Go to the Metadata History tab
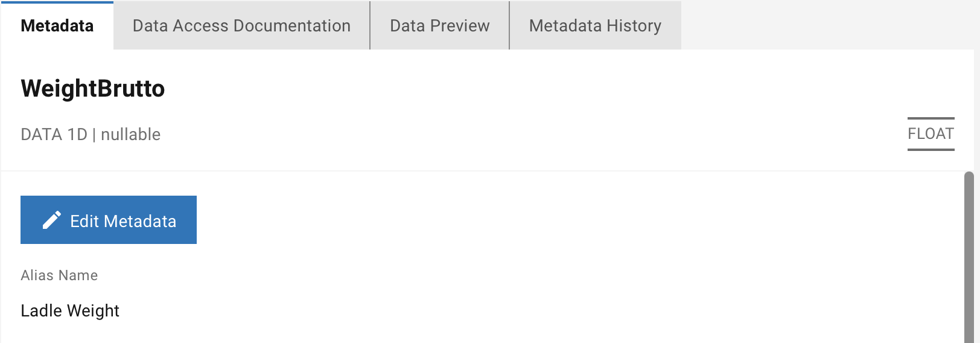The height and width of the screenshot is (343, 980). pos(595,26)
